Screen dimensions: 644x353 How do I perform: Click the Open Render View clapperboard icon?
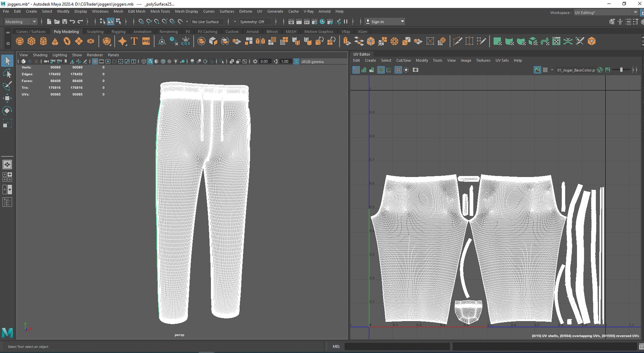[x=291, y=21]
